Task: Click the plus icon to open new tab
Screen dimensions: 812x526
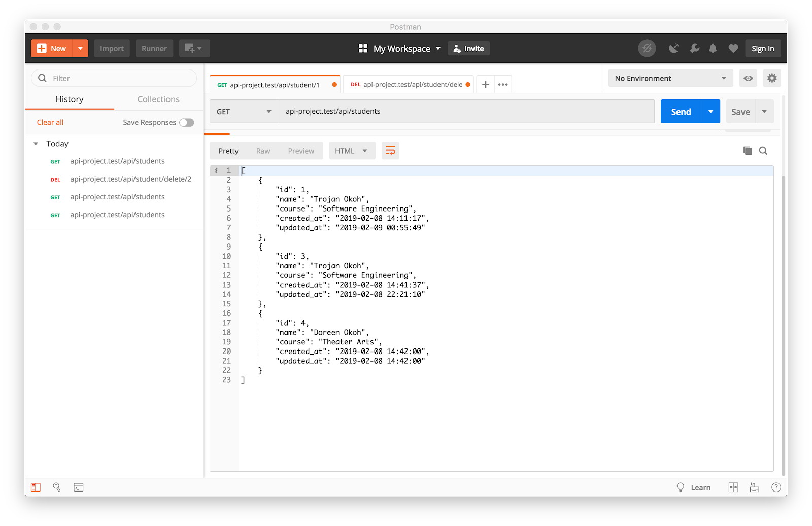Action: [486, 85]
